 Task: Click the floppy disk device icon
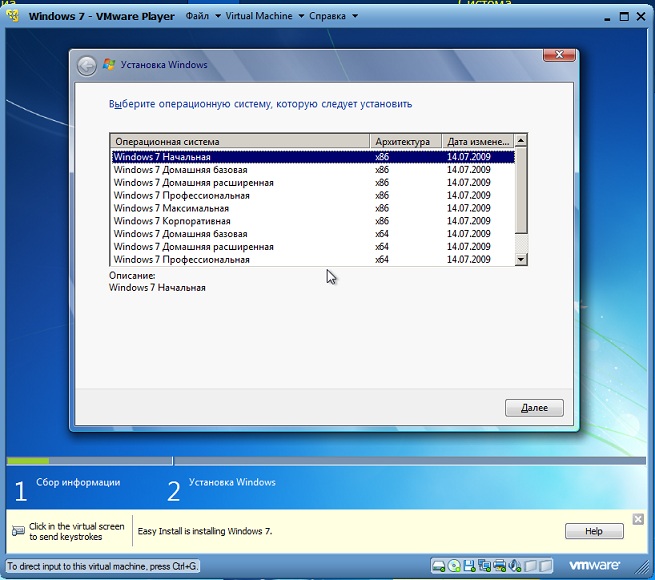(x=470, y=566)
